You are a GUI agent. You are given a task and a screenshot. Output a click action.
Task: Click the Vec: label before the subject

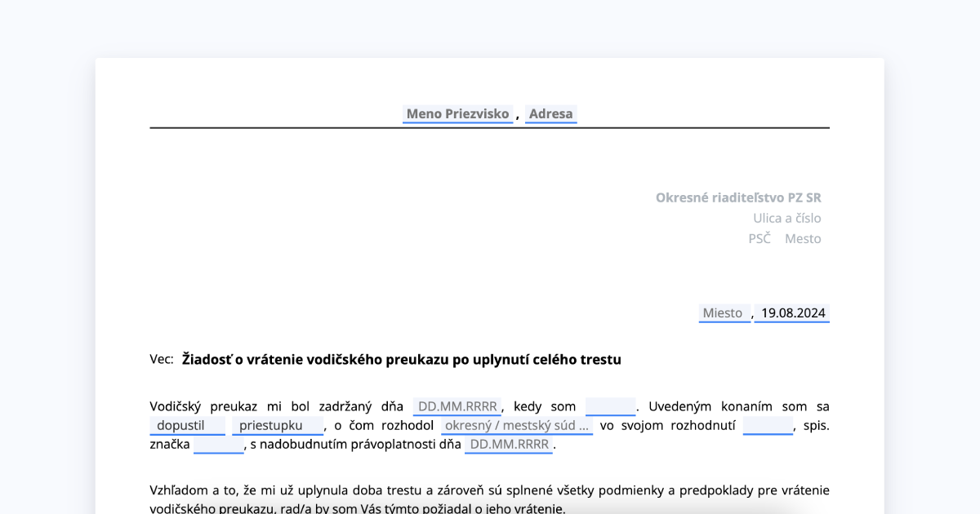click(x=160, y=359)
